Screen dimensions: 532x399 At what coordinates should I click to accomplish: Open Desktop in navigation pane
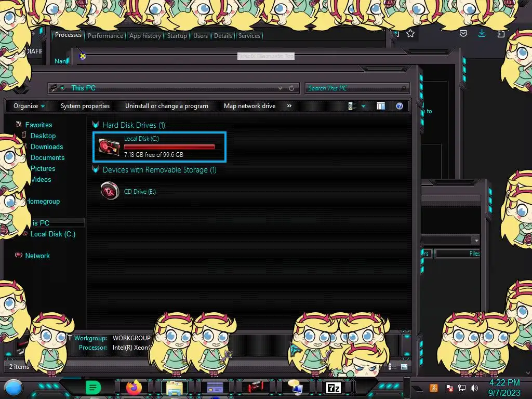43,136
